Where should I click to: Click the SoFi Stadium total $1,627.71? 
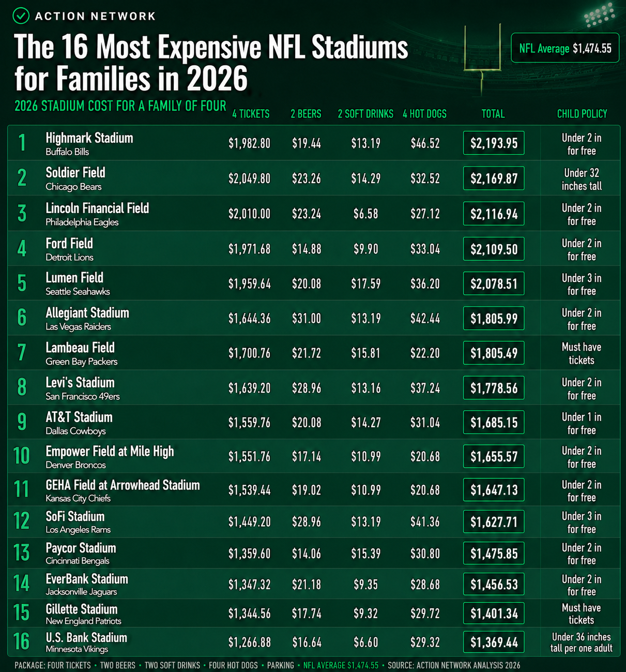tap(494, 521)
